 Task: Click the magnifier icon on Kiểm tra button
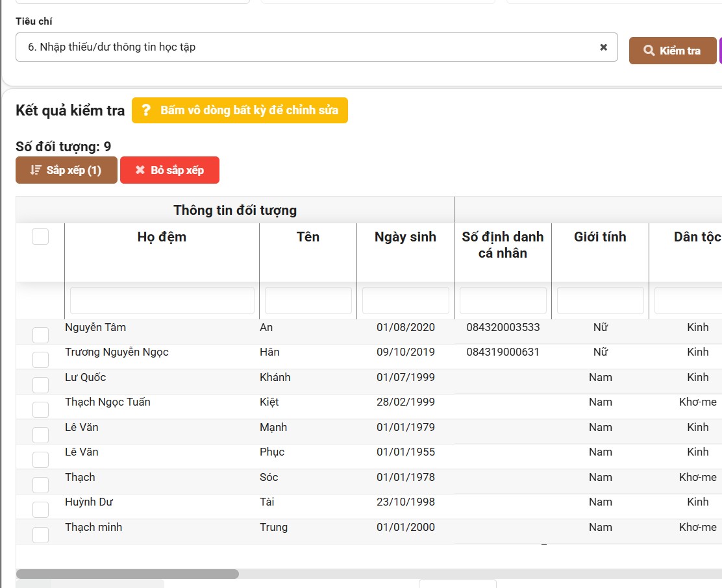click(649, 51)
